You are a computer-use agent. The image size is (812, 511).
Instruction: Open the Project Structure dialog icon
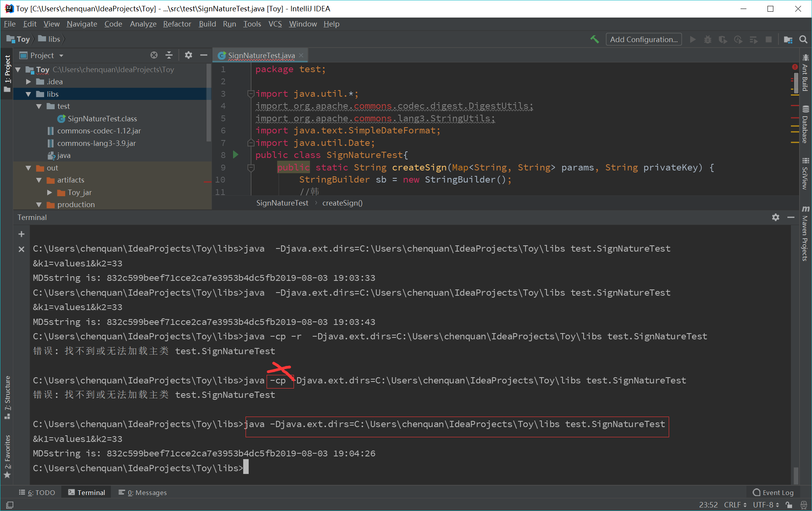[788, 39]
